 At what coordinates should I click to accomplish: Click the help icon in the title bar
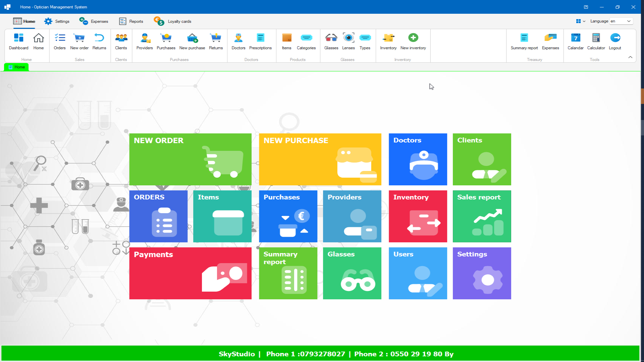586,7
